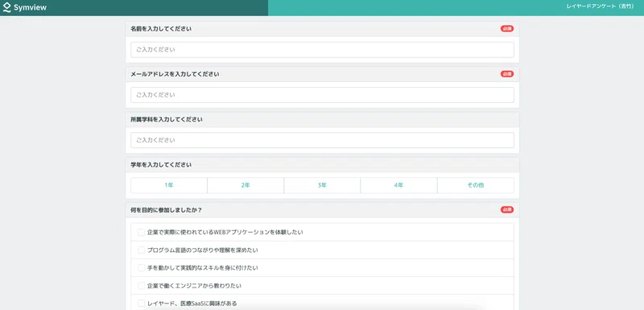The width and height of the screenshot is (644, 310).
Task: Click the Symview brand name text
Action: pyautogui.click(x=30, y=8)
